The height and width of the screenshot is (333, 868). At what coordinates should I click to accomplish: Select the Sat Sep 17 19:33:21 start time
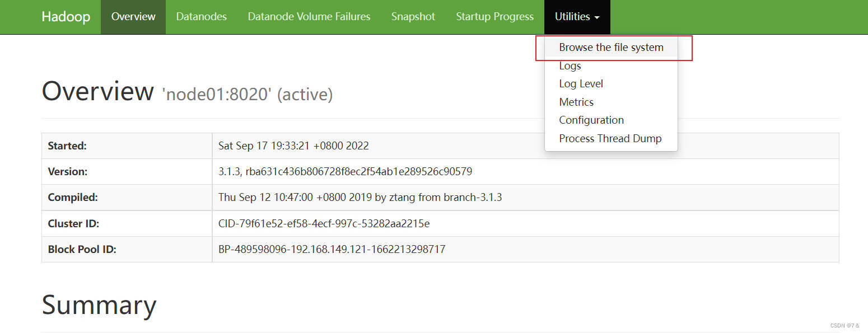coord(293,146)
